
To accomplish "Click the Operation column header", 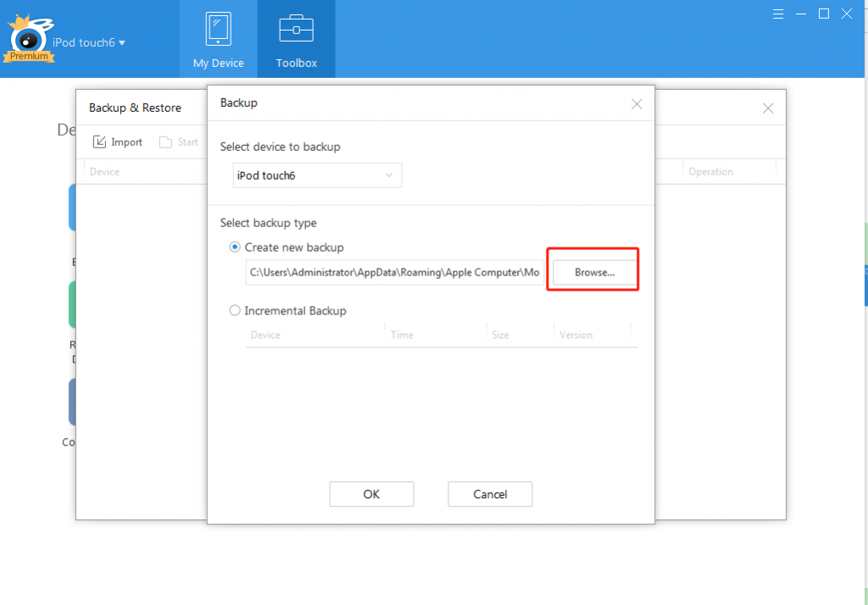I will click(x=710, y=172).
